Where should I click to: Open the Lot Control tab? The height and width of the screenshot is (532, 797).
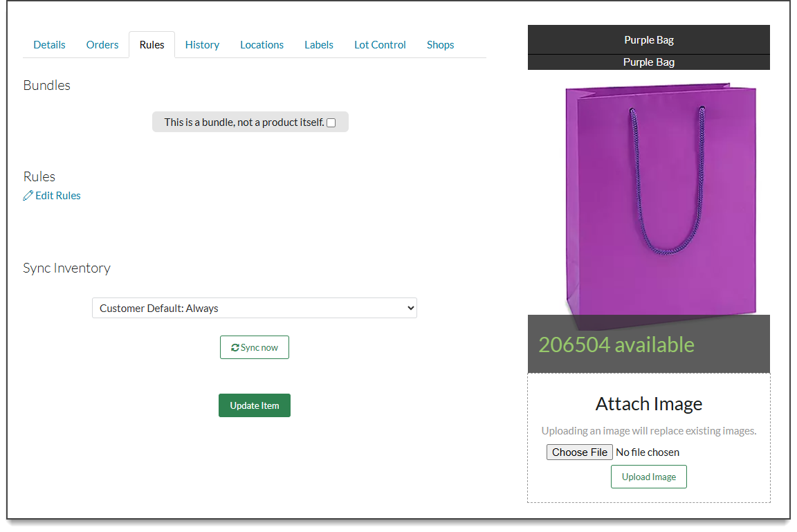[380, 45]
